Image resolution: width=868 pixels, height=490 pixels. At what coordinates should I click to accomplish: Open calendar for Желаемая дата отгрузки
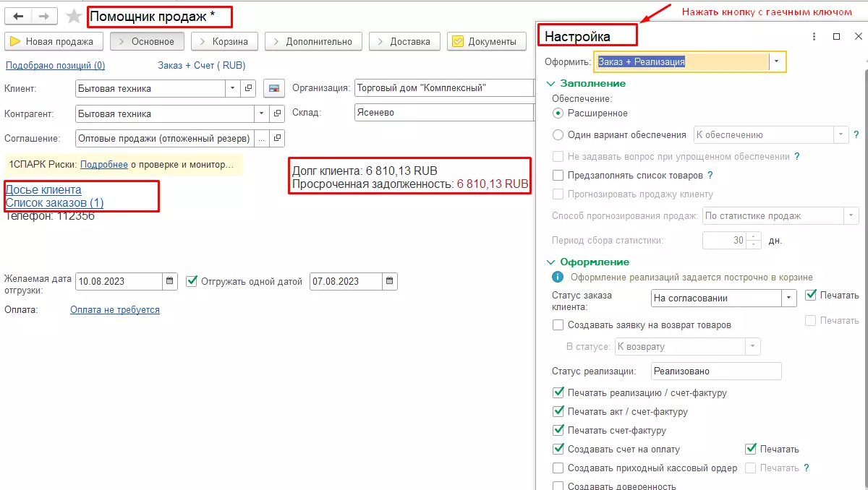point(170,281)
